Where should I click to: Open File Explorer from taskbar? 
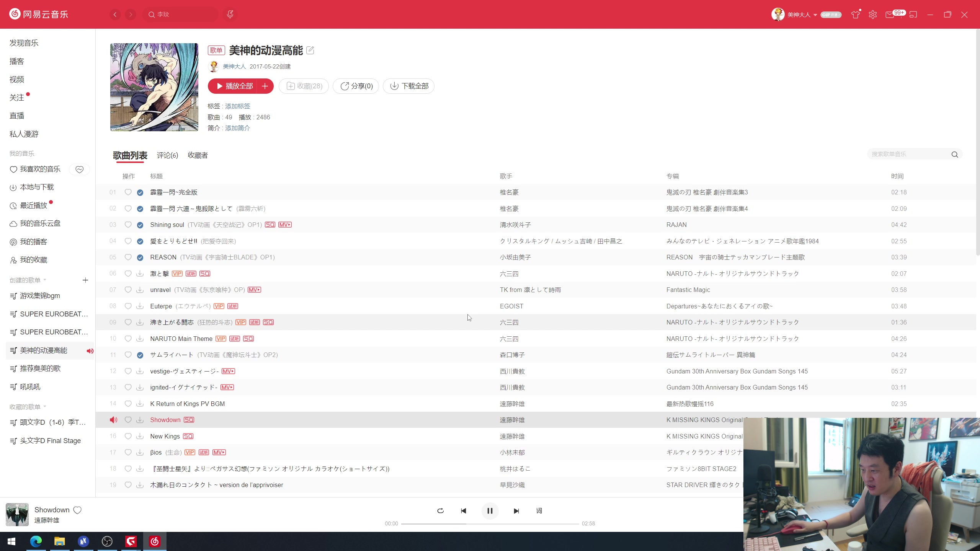point(59,541)
